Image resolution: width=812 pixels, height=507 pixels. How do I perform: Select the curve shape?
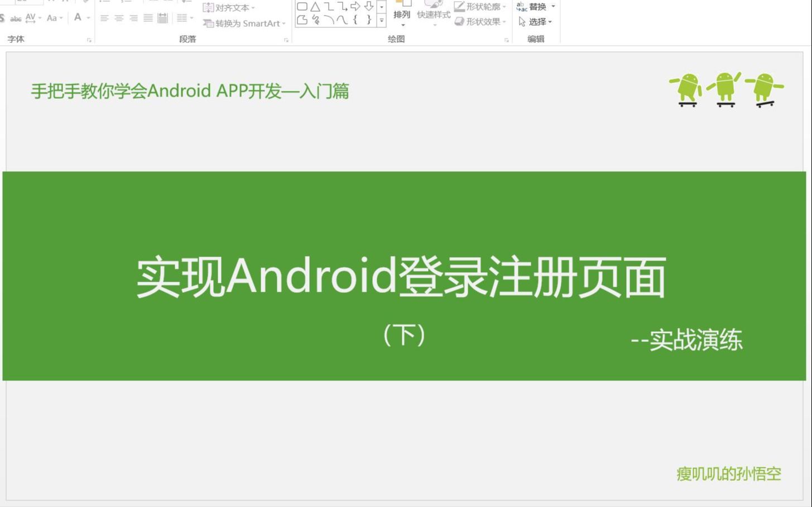click(x=342, y=20)
